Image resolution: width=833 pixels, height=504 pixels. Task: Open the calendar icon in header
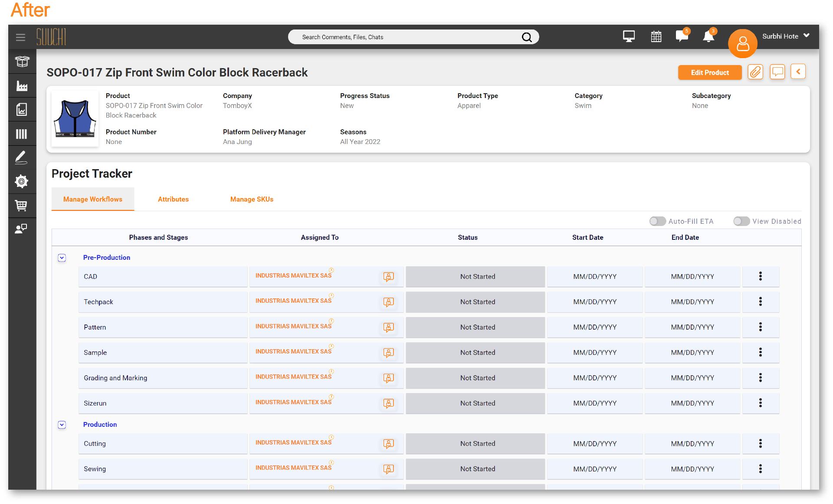tap(656, 36)
